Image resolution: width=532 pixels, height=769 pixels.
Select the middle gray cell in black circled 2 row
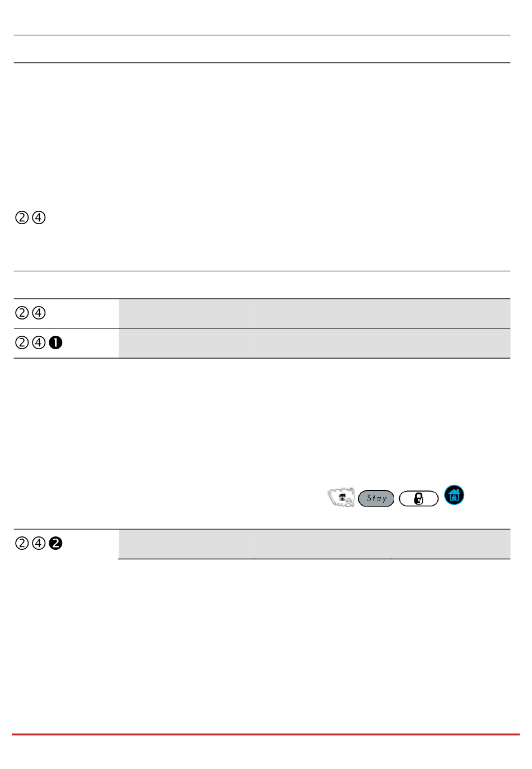pos(322,544)
